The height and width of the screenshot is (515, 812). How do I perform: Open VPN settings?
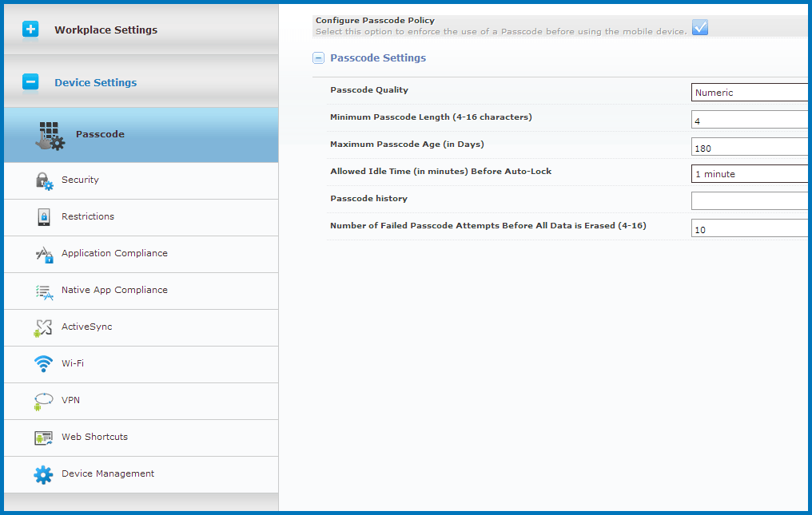(141, 402)
